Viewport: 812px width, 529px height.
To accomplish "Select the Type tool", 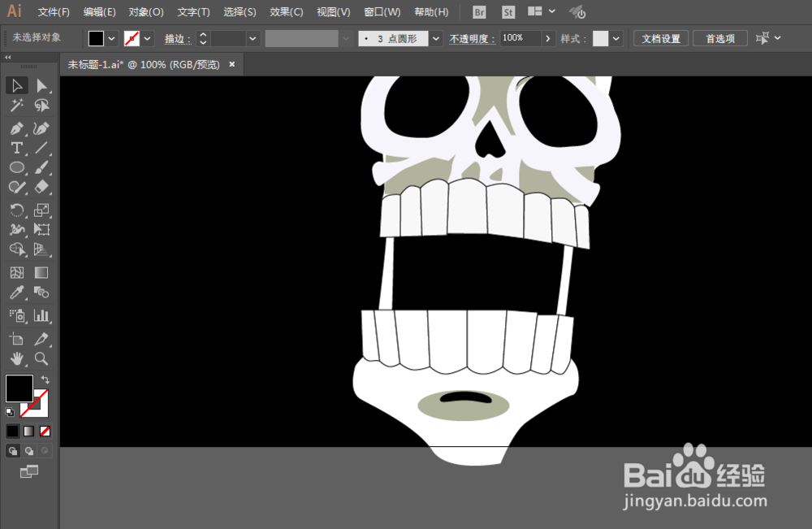I will 16,148.
